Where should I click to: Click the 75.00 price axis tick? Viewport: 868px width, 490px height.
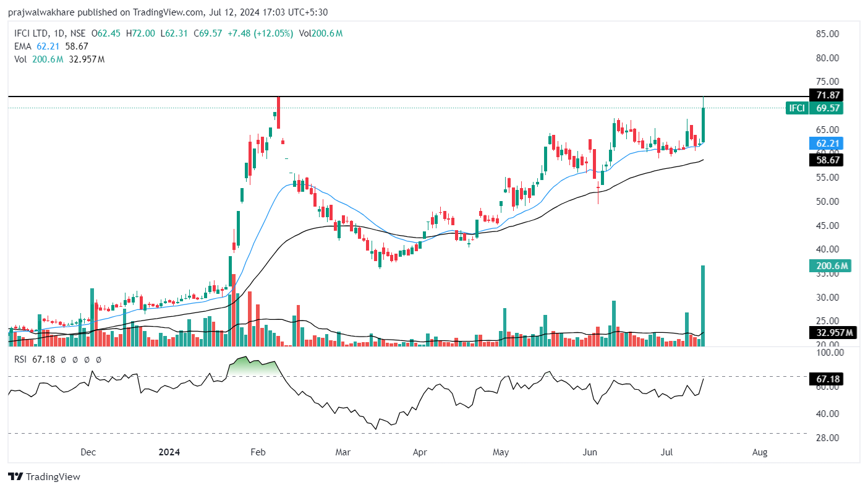(827, 82)
